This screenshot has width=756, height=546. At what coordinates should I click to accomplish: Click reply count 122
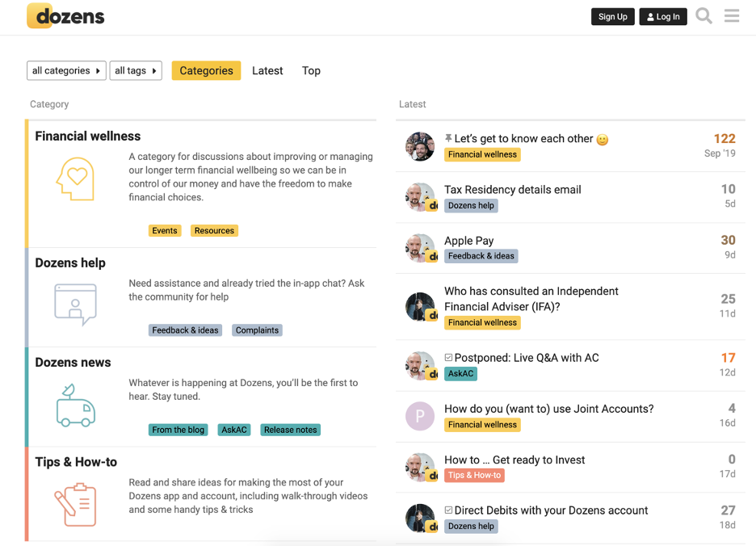coord(724,138)
